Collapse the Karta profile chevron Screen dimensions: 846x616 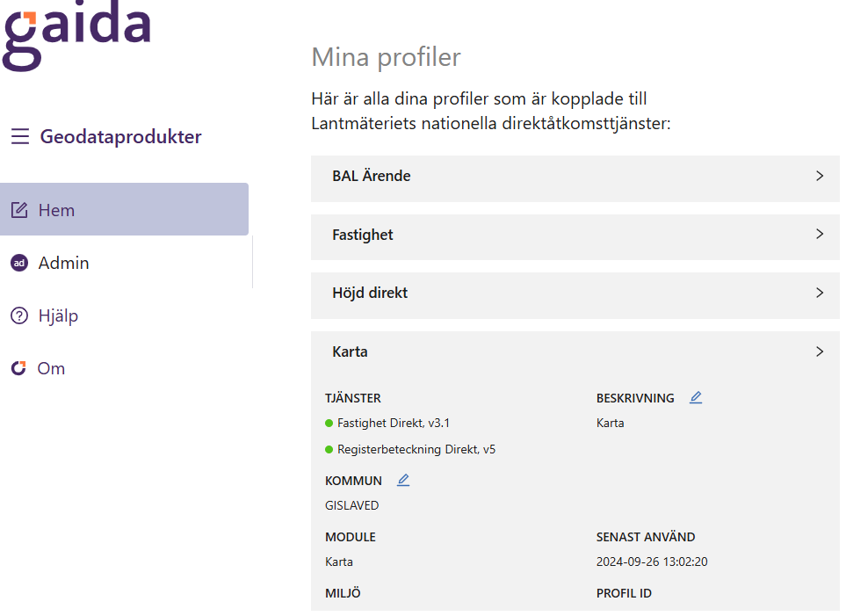[x=820, y=351]
